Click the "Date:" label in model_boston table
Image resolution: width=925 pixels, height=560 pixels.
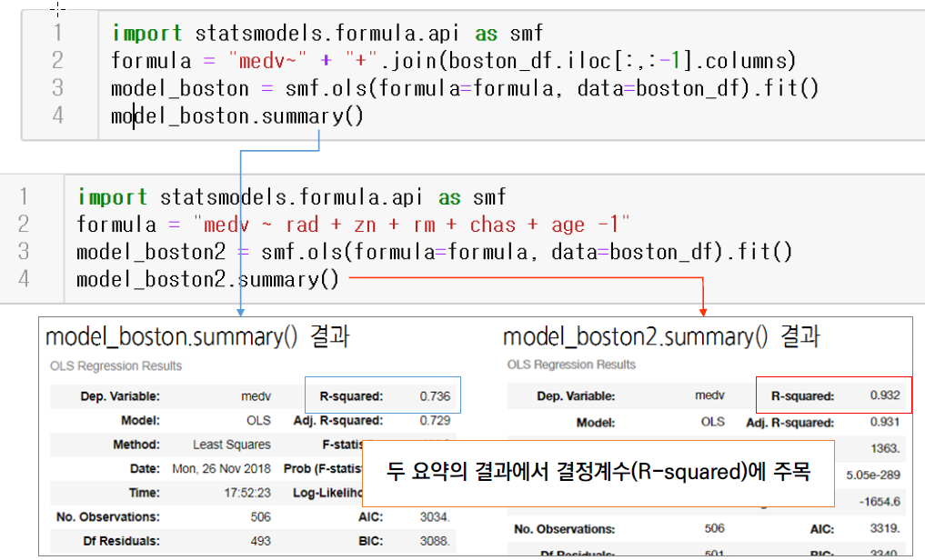146,468
